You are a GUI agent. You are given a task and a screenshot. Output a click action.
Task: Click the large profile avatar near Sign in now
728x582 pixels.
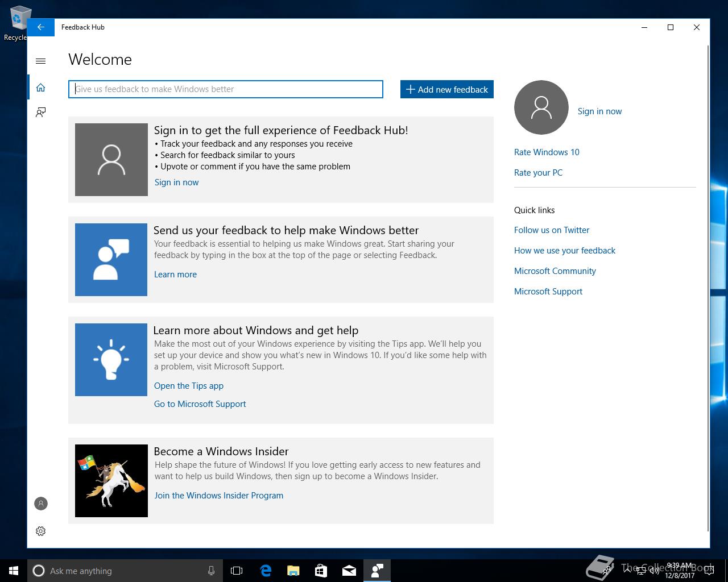point(541,107)
